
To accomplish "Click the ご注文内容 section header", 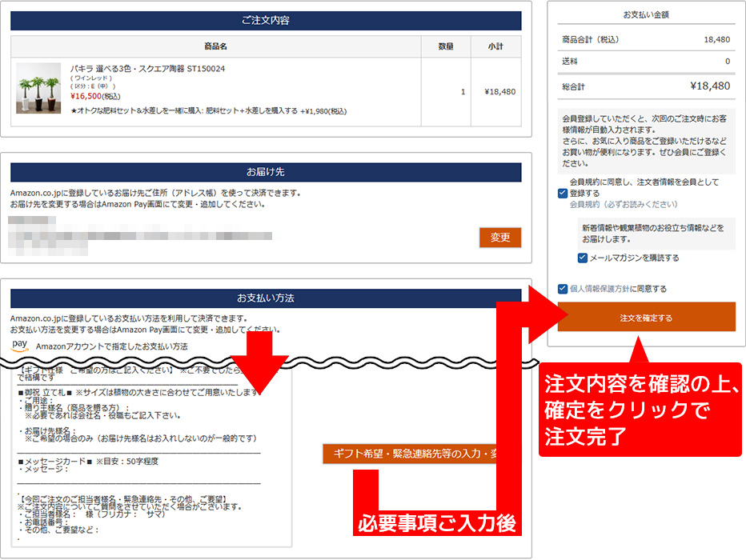I will click(x=269, y=20).
